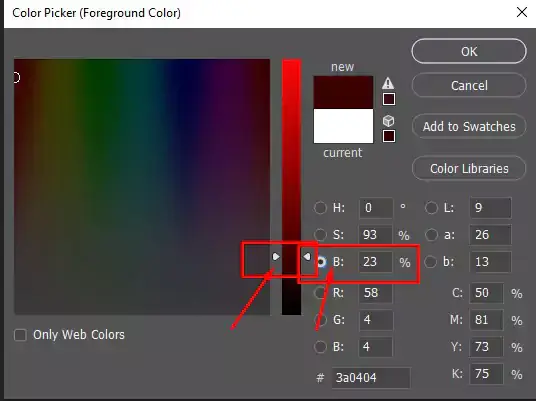
Task: Select the G green radio button
Action: tap(320, 320)
